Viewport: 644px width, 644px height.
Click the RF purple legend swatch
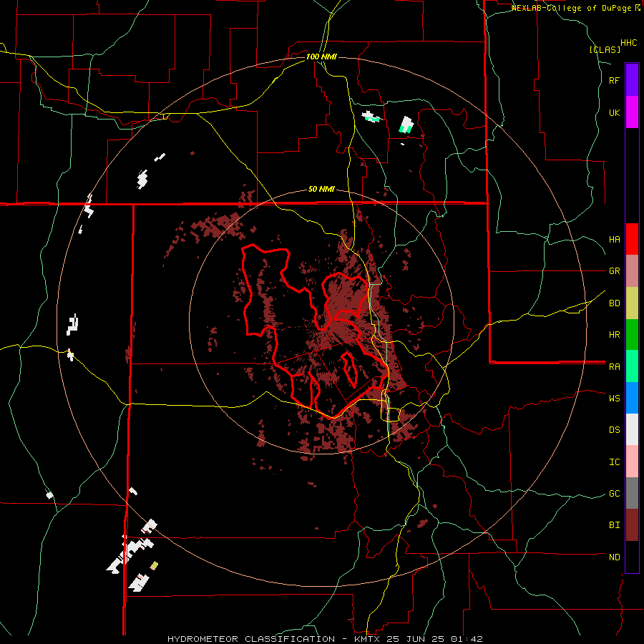632,79
